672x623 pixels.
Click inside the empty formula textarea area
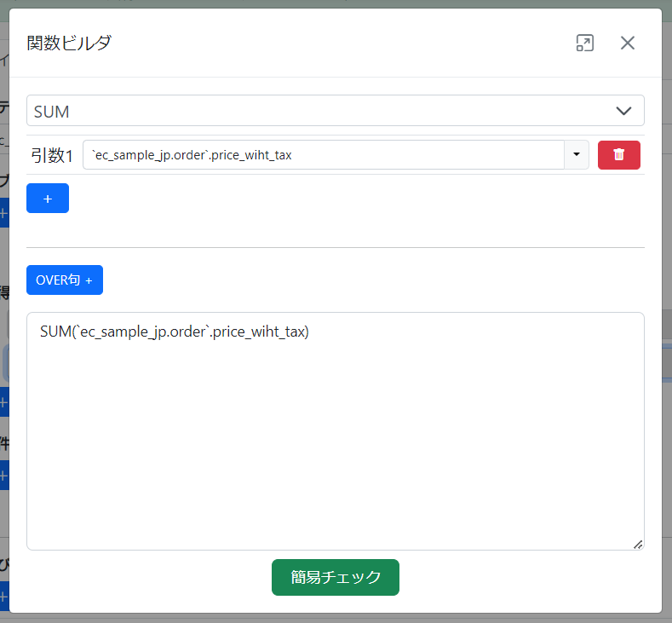[x=336, y=443]
